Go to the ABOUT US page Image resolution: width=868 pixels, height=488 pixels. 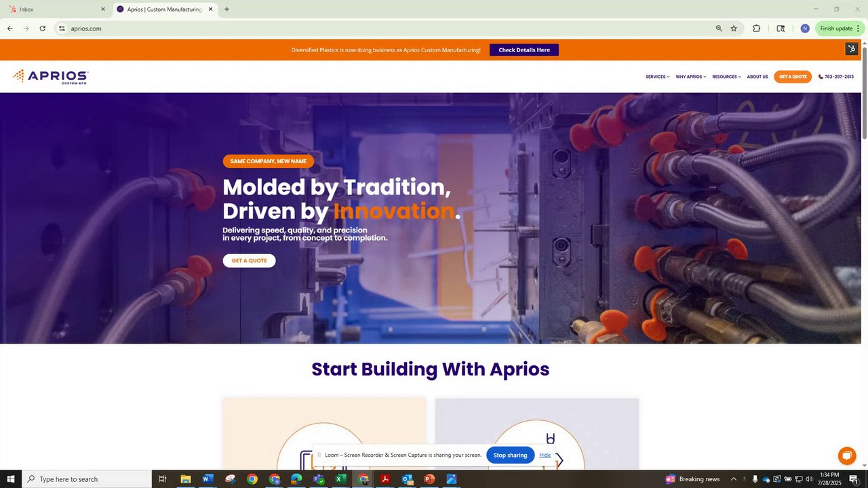point(757,77)
